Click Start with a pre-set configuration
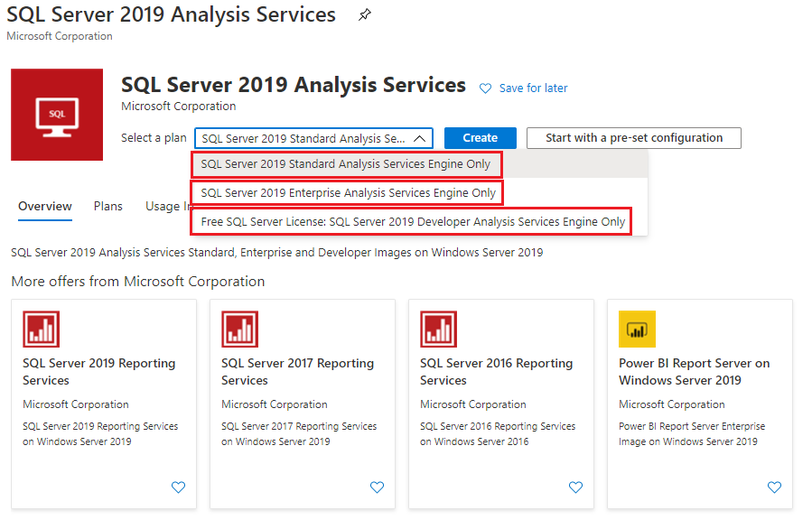This screenshot has width=812, height=520. point(634,138)
